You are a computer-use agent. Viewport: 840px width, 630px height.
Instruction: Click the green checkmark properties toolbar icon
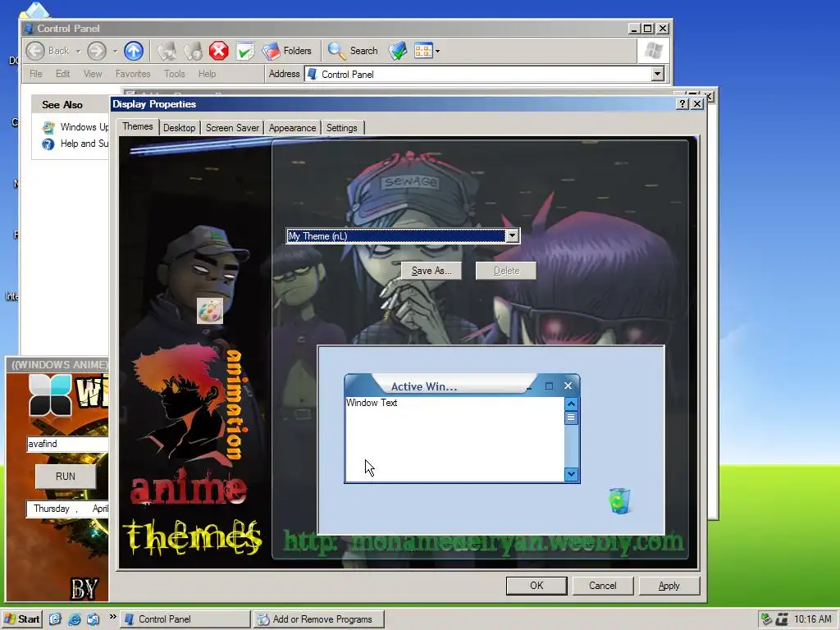point(245,51)
